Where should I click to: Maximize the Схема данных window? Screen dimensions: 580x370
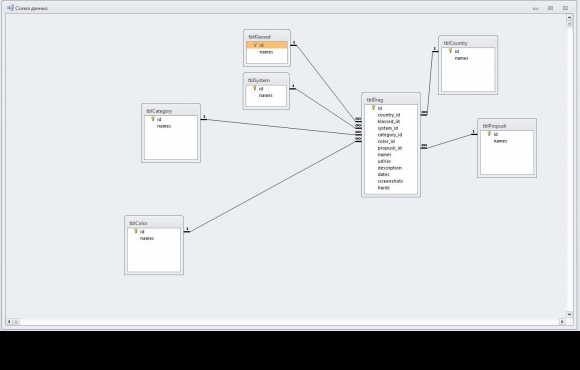pos(550,8)
